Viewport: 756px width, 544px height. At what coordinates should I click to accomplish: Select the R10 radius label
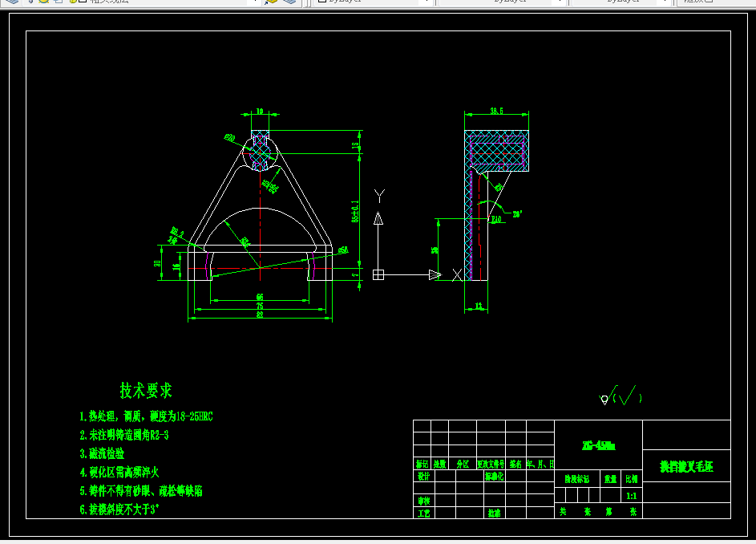pyautogui.click(x=496, y=220)
